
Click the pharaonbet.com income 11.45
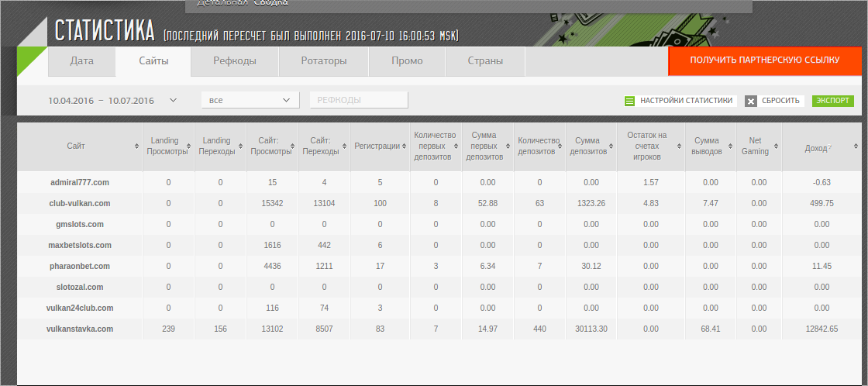pyautogui.click(x=822, y=267)
